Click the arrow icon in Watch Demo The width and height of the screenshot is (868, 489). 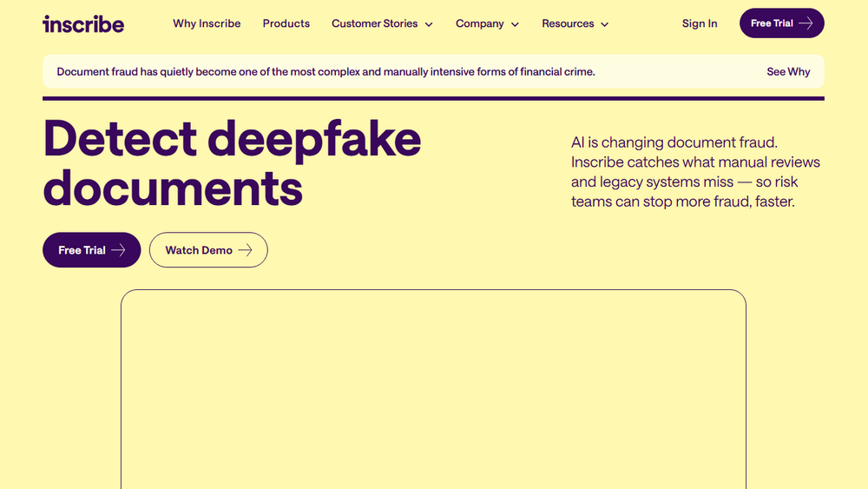[246, 250]
